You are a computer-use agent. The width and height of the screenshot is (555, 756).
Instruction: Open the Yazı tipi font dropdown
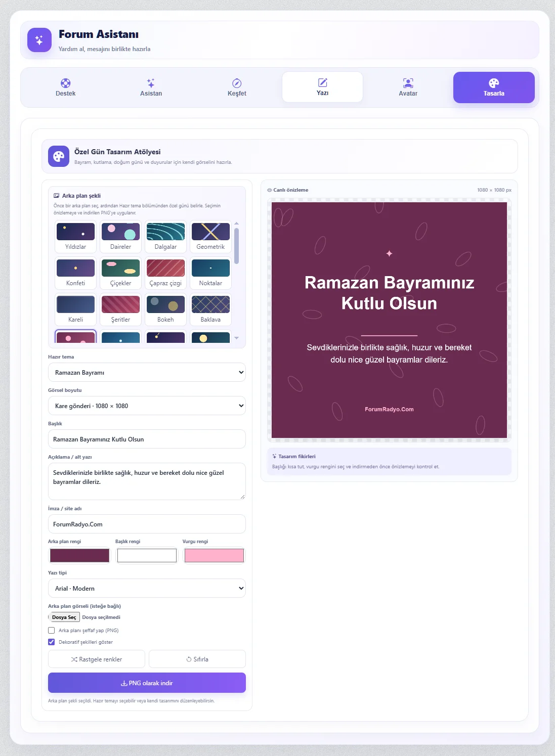click(x=147, y=588)
